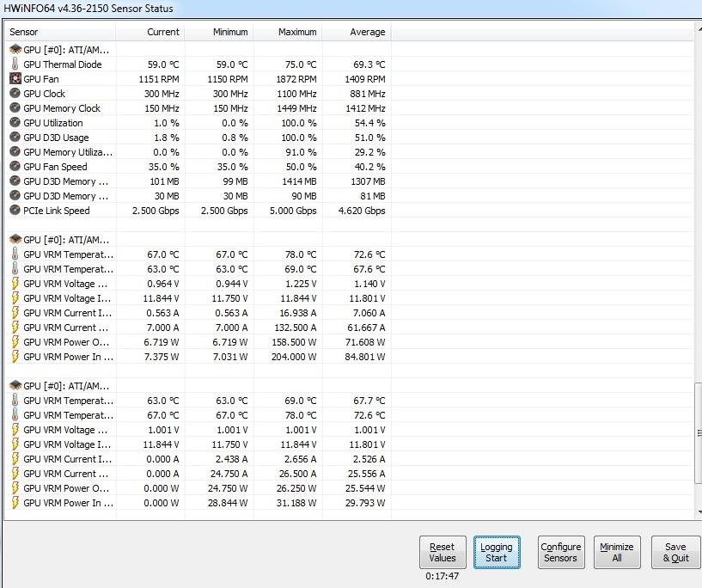This screenshot has height=588, width=702.
Task: Select the 29.793 W average value
Action: 365,502
